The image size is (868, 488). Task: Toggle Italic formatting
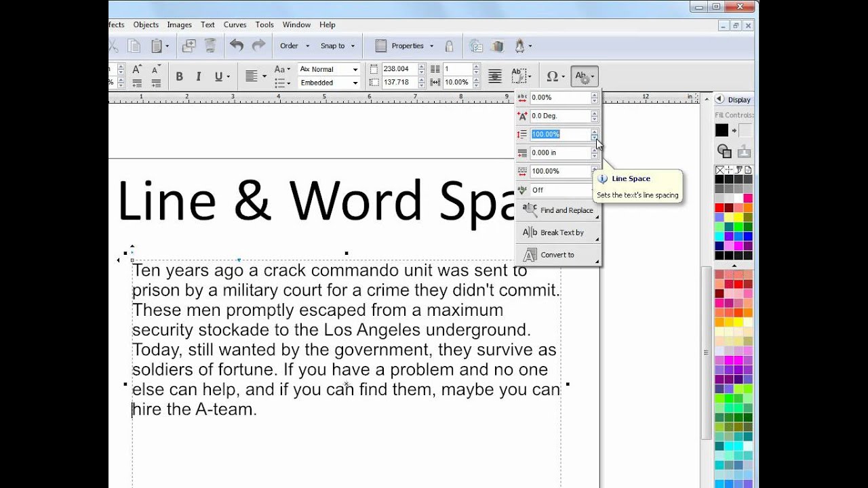coord(199,77)
